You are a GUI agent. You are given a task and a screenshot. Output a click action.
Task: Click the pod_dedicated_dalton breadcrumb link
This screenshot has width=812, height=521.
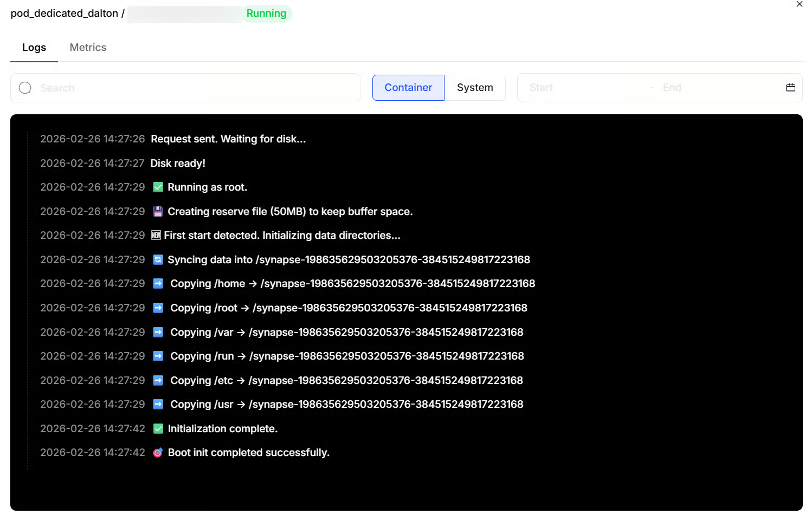point(64,14)
